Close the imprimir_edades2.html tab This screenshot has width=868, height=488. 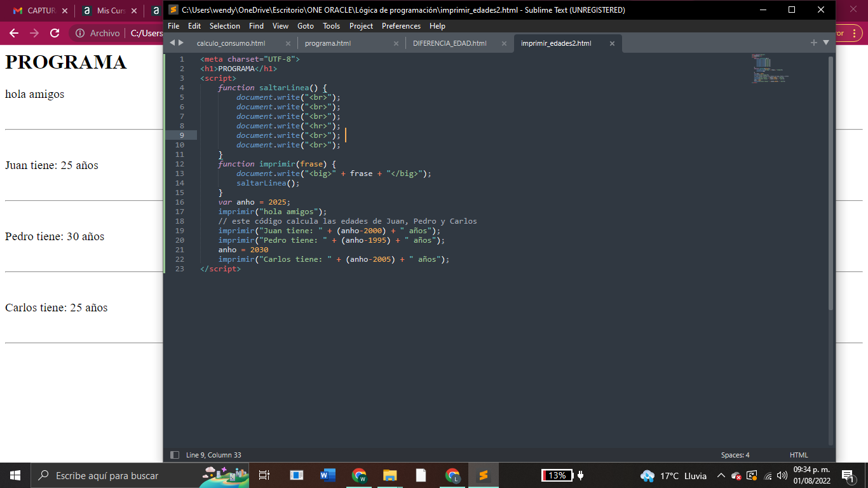coord(612,44)
